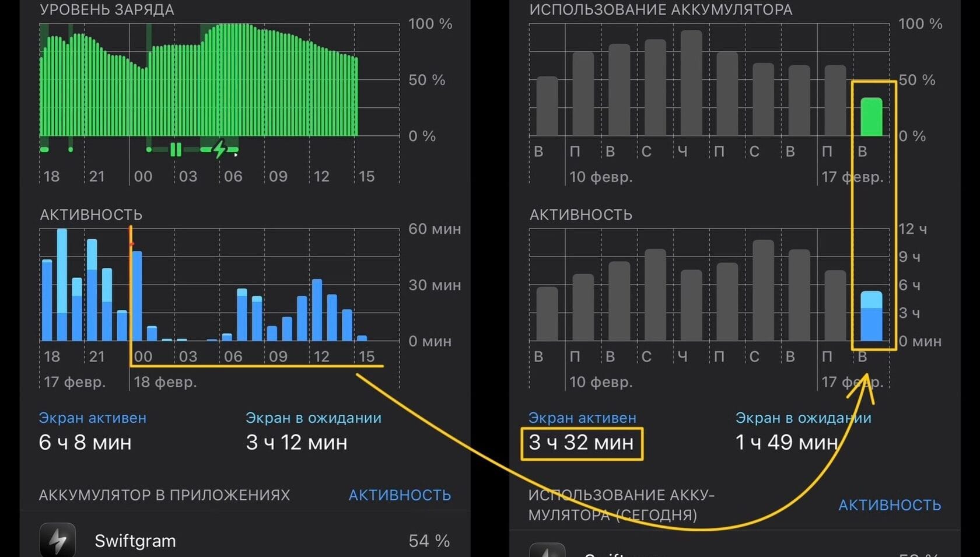Screen dimensions: 980x557
Task: Tap the pause icon under charge graph
Action: 176,150
